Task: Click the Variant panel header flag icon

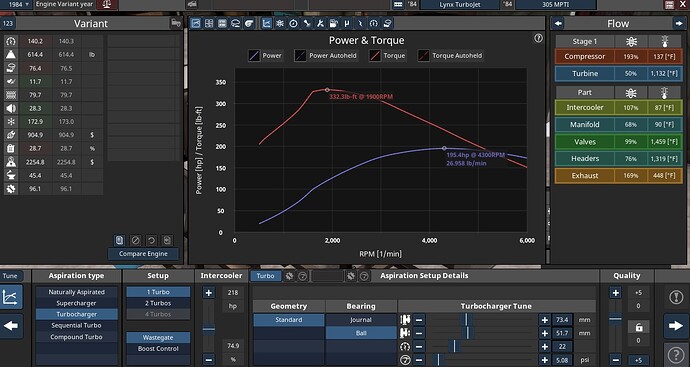Action: [176, 23]
